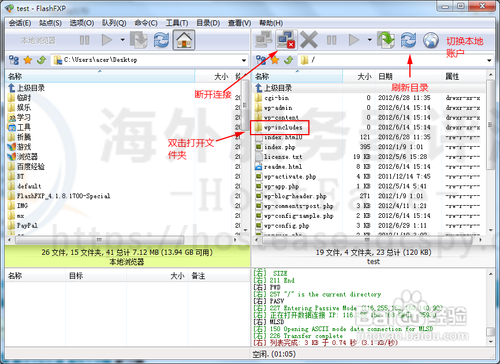
Task: Select remote wp-blog-header.php file
Action: click(x=291, y=196)
